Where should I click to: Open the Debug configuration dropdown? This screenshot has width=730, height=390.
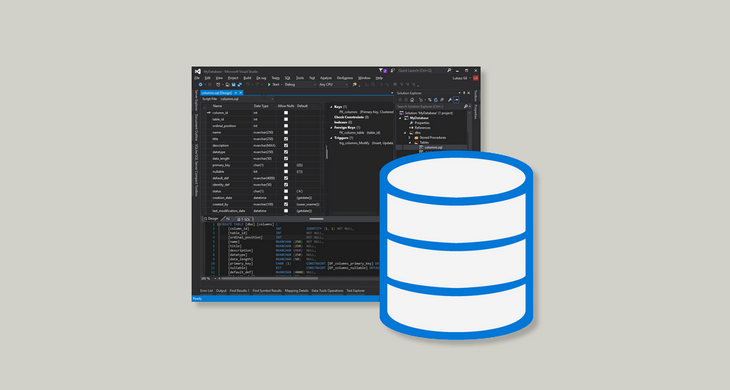300,85
